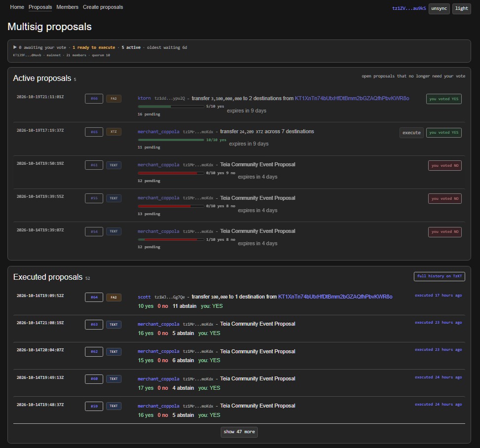The height and width of the screenshot is (448, 480).
Task: Open the contract address link in proposal #66
Action: pos(352,98)
